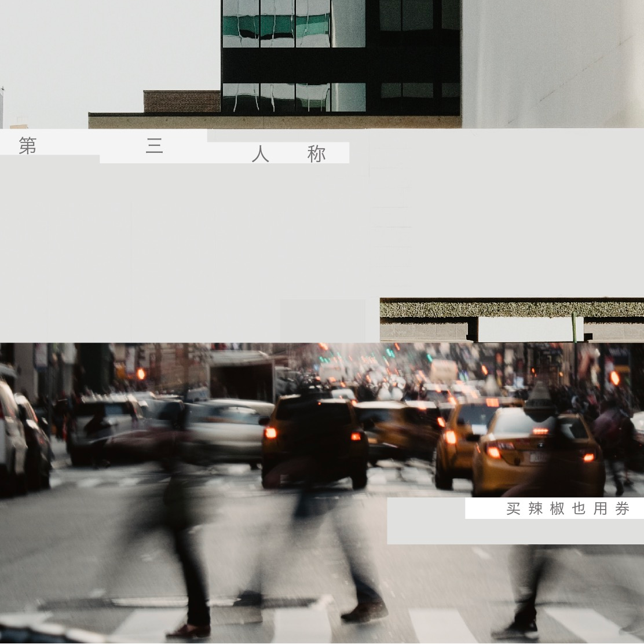
Task: Click the artist name "买辣椒也用券"
Action: pyautogui.click(x=568, y=508)
